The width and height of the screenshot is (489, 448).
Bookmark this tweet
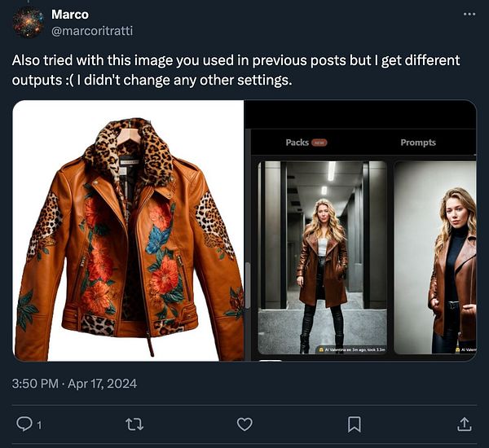[355, 424]
